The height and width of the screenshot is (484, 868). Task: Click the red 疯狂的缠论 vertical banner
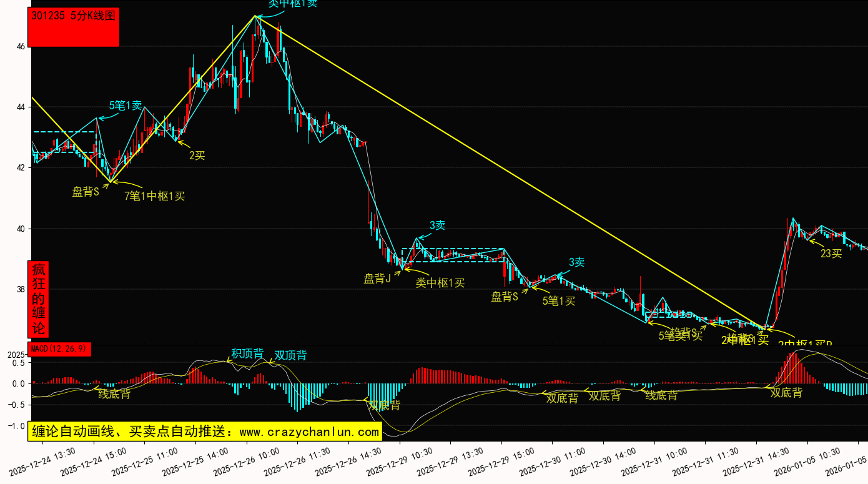click(39, 299)
